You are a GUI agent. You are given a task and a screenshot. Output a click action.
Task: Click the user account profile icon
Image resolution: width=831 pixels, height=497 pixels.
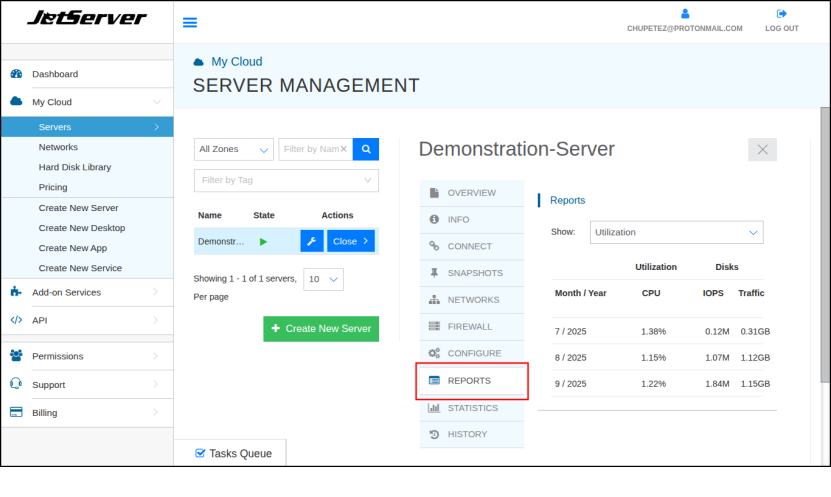coord(685,14)
